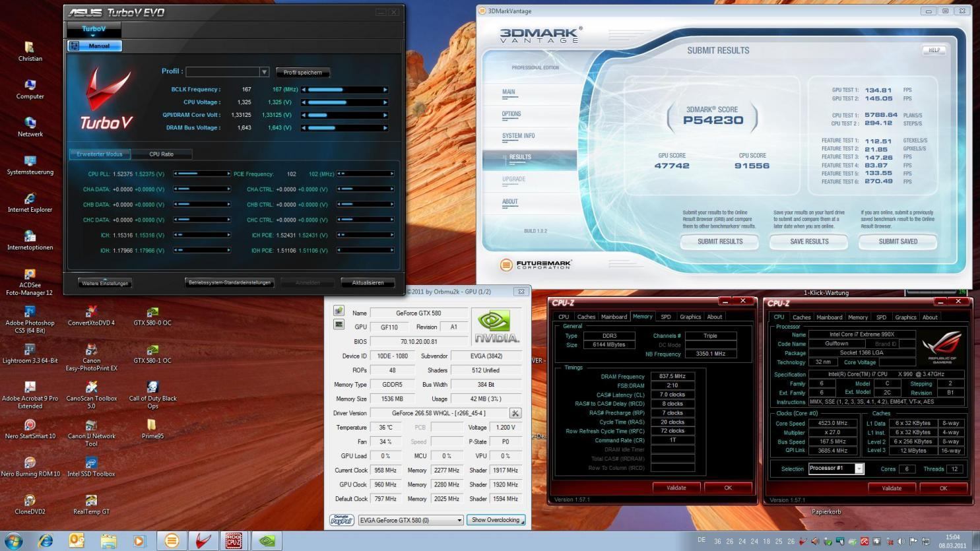Click Betriebssystem-Standardeinstellungen button
Image resolution: width=980 pixels, height=551 pixels.
(229, 282)
